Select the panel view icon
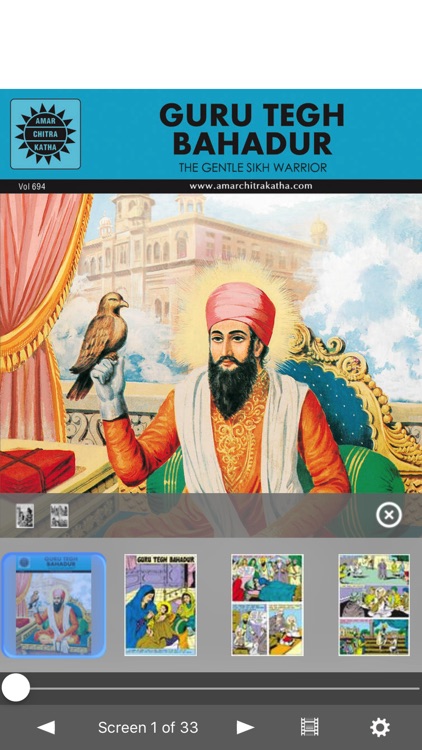This screenshot has width=422, height=750. pyautogui.click(x=59, y=516)
